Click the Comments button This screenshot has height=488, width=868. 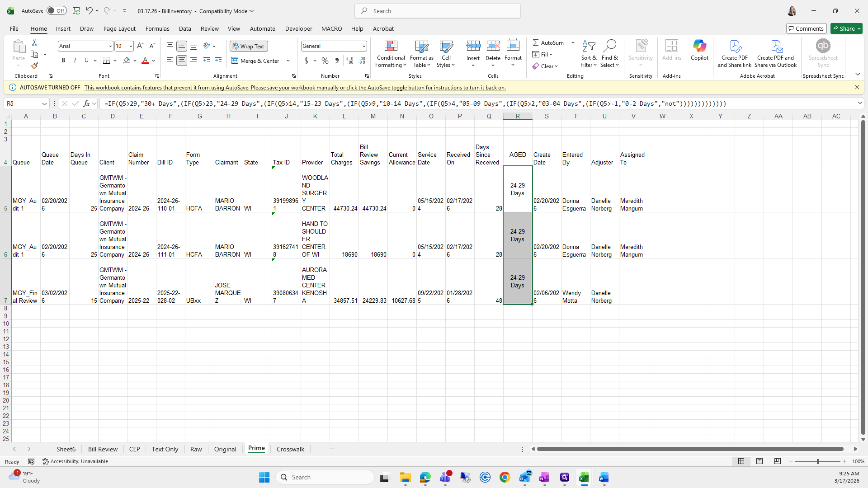point(806,28)
